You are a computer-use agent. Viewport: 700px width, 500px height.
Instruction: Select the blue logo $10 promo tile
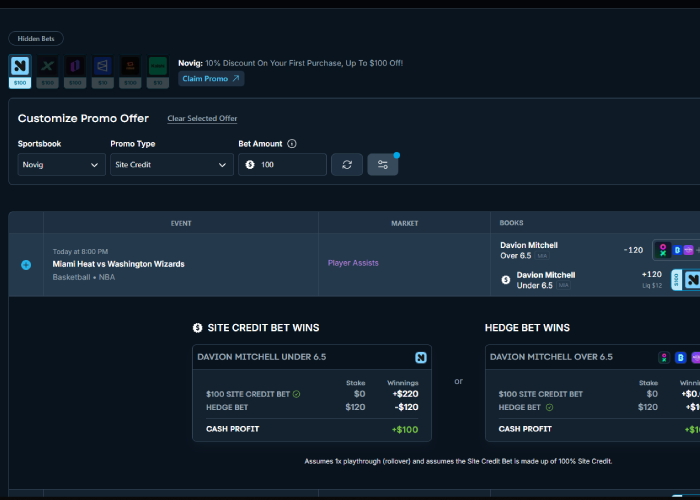pos(103,71)
